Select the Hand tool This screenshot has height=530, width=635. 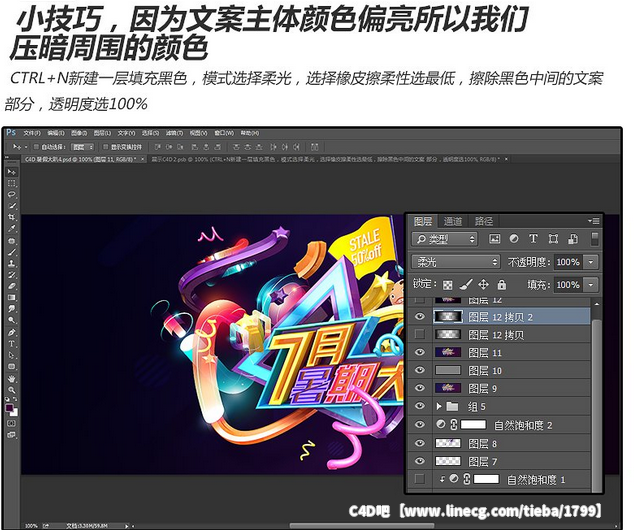[x=12, y=378]
